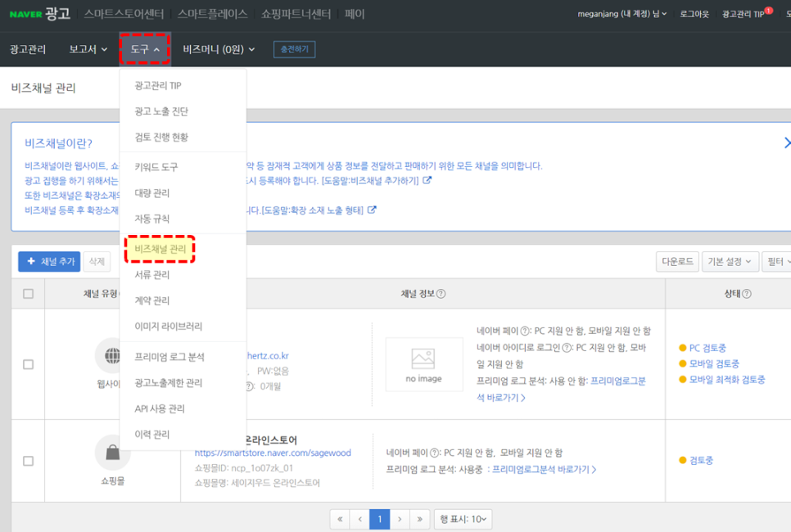Image resolution: width=791 pixels, height=532 pixels.
Task: Click the 쇼핑몰 shopping bag icon
Action: click(112, 453)
